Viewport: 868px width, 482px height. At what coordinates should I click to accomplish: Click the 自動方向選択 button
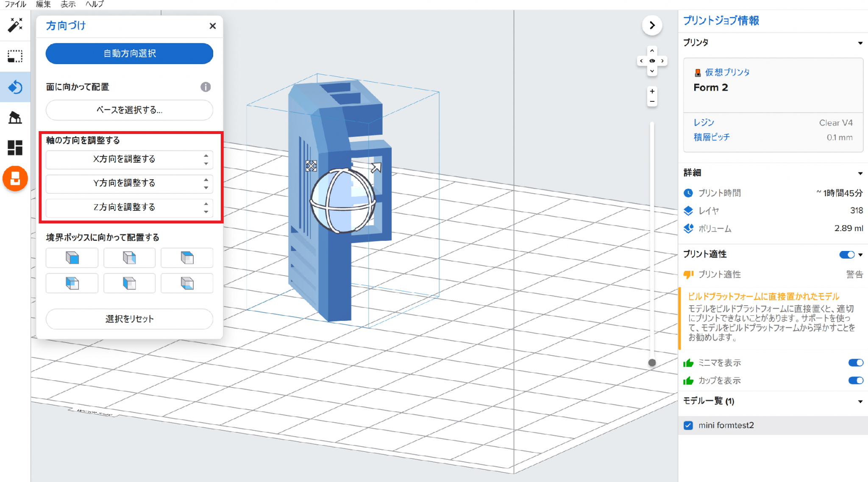coord(129,53)
